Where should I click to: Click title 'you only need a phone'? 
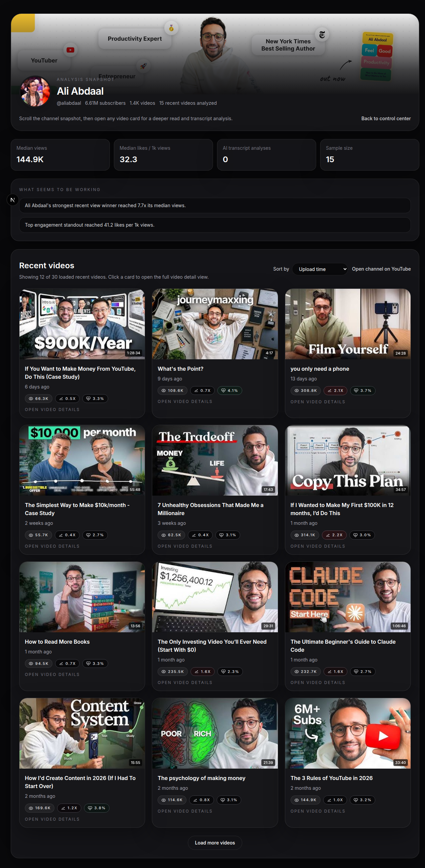(320, 369)
